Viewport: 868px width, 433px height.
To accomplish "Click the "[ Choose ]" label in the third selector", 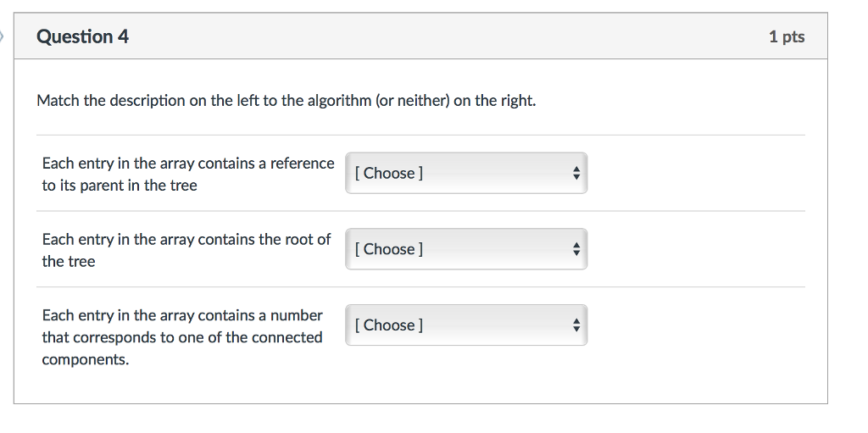I will click(x=389, y=325).
